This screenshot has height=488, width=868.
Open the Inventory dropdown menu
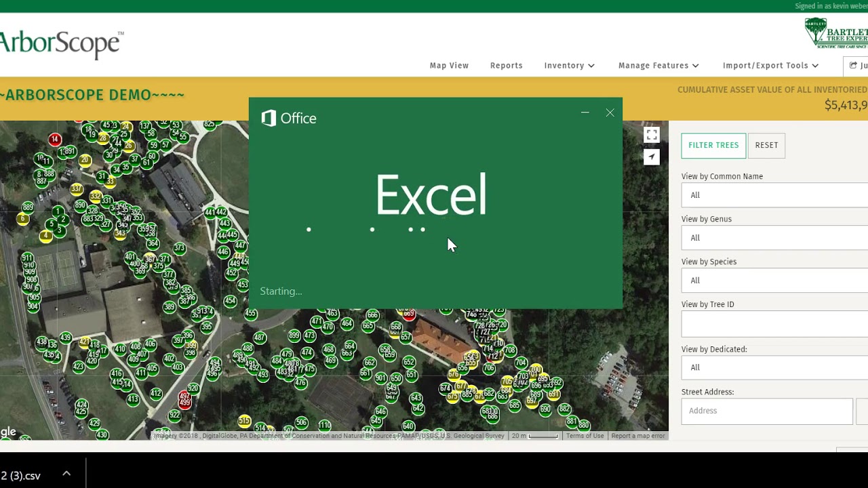569,66
